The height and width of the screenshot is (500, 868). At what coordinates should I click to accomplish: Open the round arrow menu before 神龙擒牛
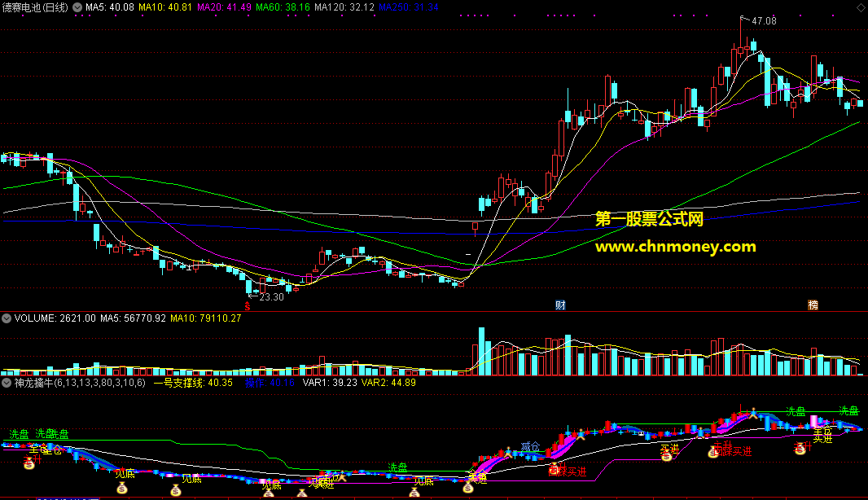pos(6,383)
